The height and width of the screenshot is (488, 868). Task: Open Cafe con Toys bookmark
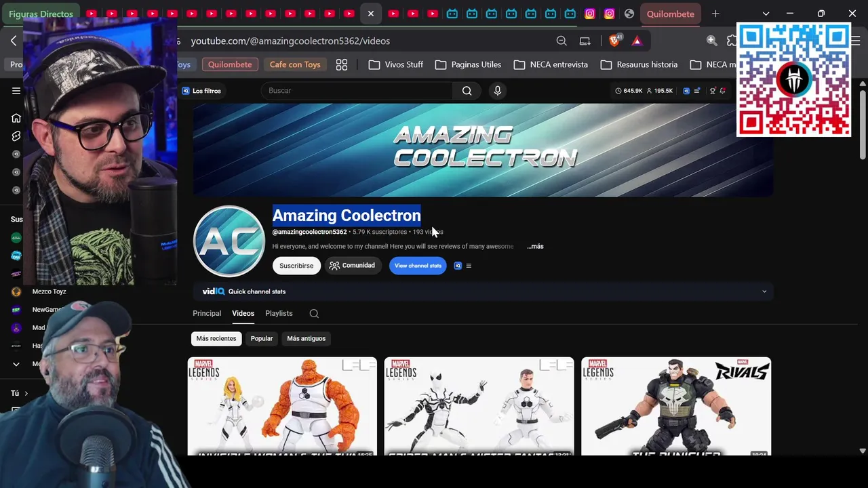(x=295, y=64)
